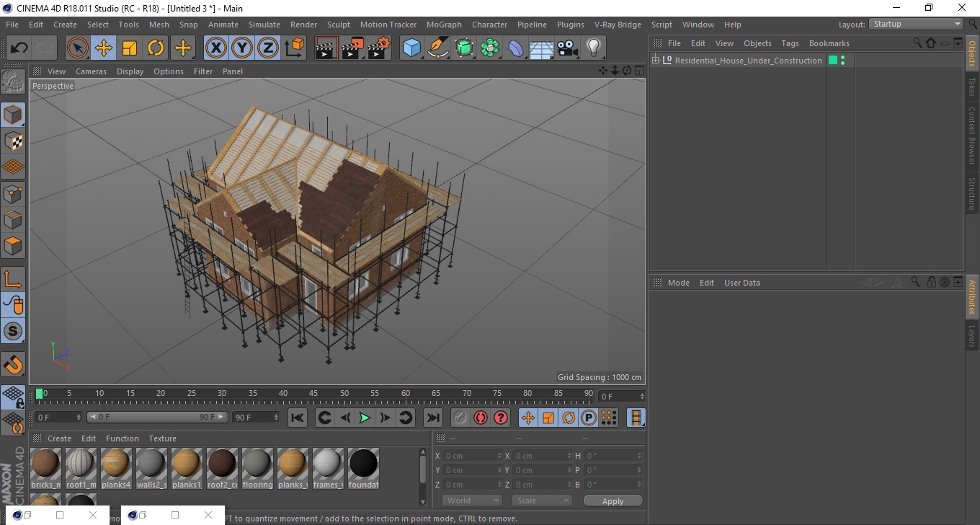Viewport: 980px width, 525px height.
Task: Select Texture mode checkered cube
Action: point(13,141)
